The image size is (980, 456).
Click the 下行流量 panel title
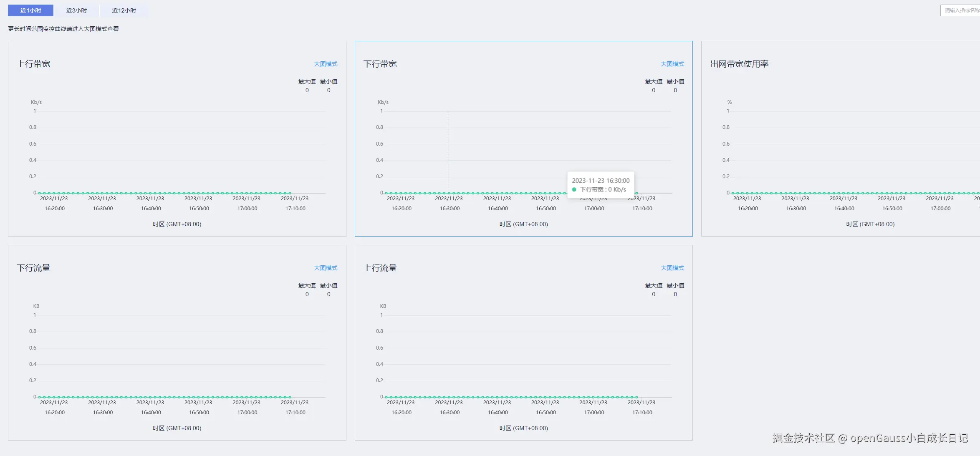click(33, 268)
